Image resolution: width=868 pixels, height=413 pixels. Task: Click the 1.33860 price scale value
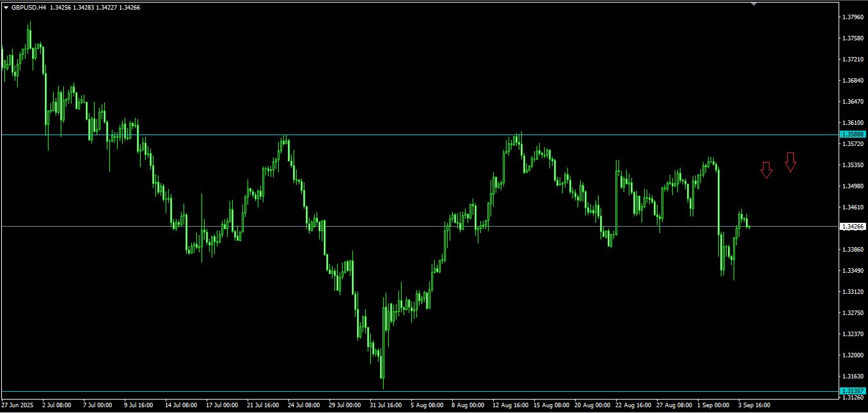855,250
